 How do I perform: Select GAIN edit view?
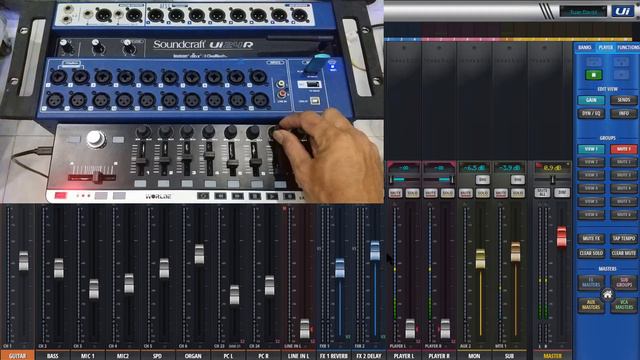coord(591,100)
